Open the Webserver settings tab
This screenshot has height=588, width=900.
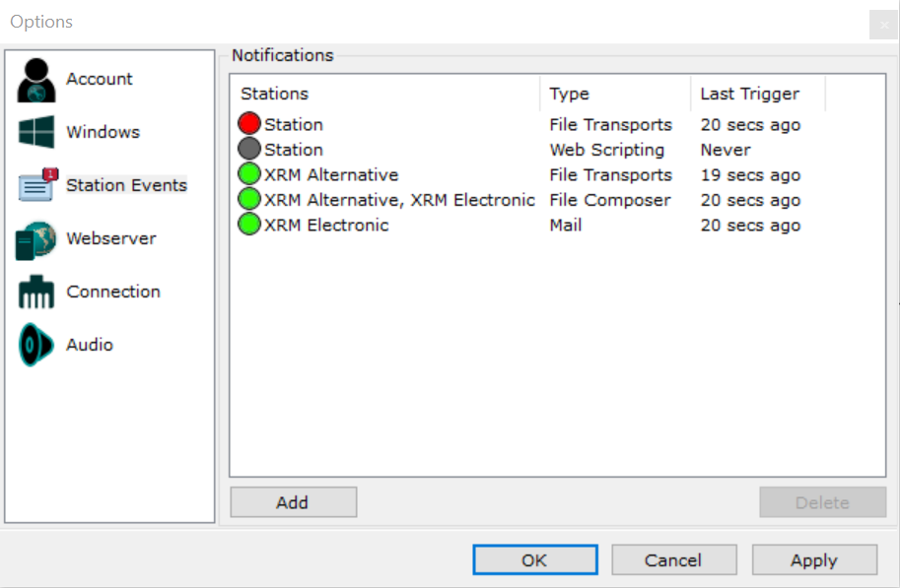tap(110, 238)
